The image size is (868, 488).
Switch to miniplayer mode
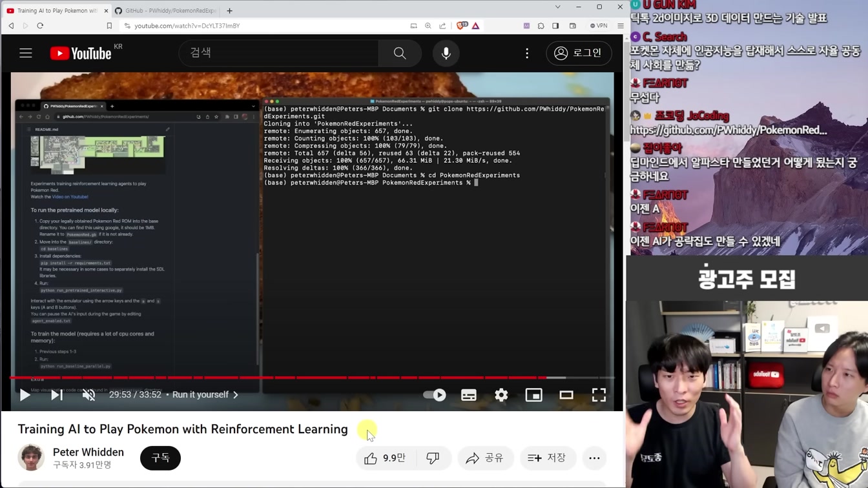[533, 394]
